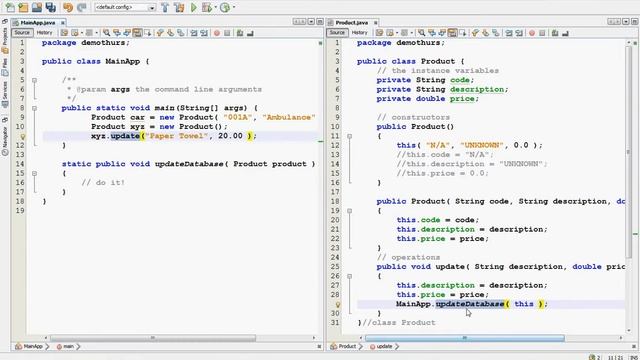Show the hint lightbulb on MainApp.java line 11
The width and height of the screenshot is (640, 360).
[x=23, y=137]
